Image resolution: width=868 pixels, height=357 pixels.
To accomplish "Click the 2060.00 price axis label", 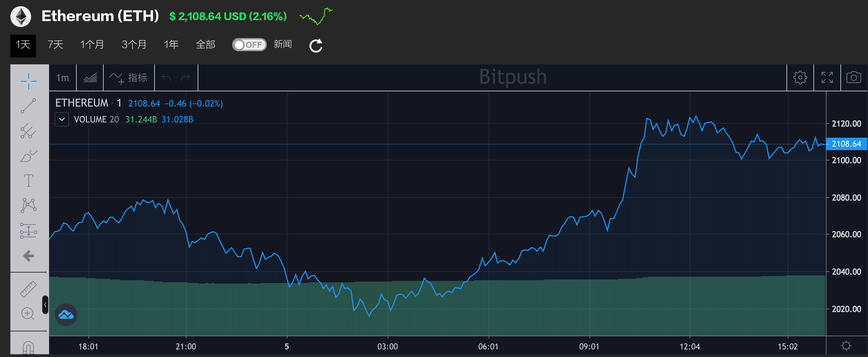I will tap(847, 234).
